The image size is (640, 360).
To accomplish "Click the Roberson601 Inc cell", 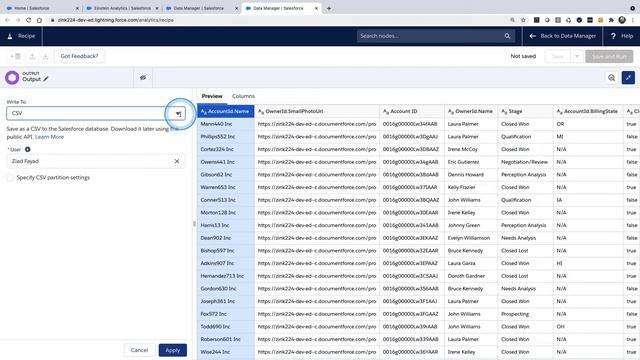I will point(226,339).
